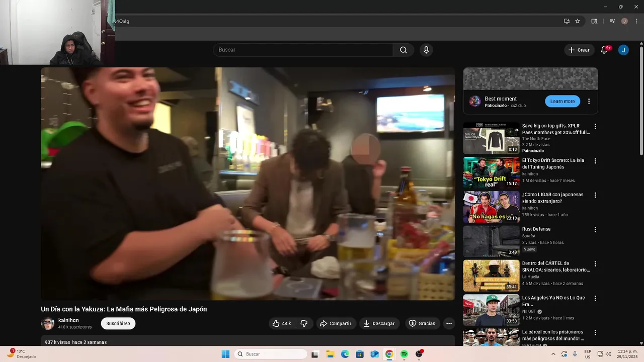Screen dimensions: 644x362
Task: Open Spotify from taskbar
Action: coord(404,354)
